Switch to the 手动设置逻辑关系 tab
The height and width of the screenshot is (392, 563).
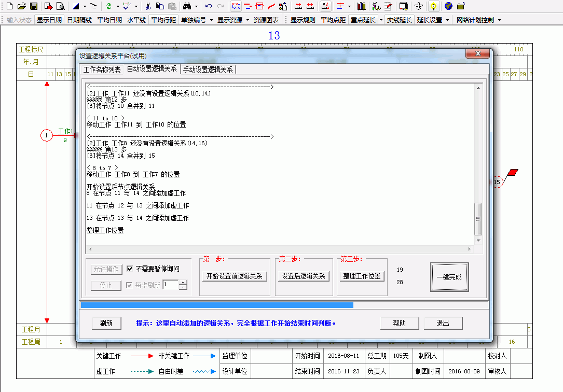(208, 69)
